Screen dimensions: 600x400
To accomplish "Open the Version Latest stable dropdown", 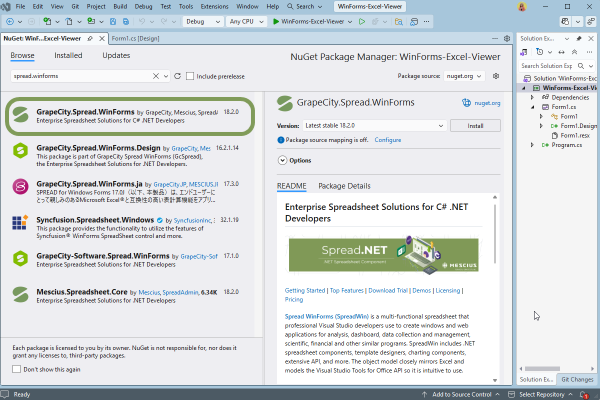I will pos(375,126).
